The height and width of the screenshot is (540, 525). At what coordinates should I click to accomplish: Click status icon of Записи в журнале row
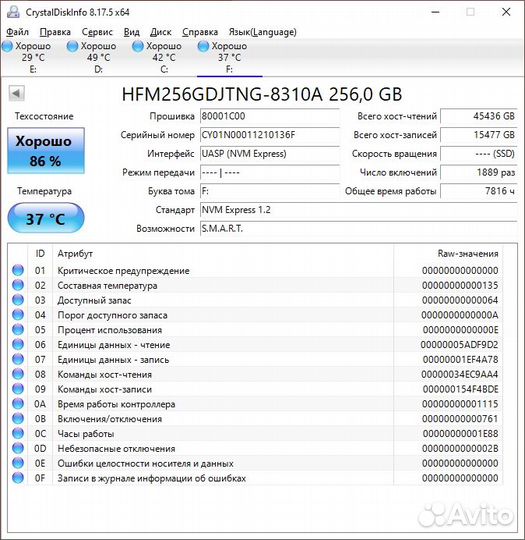pyautogui.click(x=18, y=478)
